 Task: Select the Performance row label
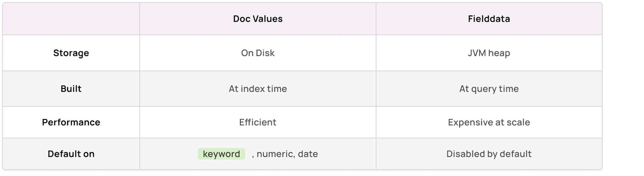pyautogui.click(x=71, y=122)
